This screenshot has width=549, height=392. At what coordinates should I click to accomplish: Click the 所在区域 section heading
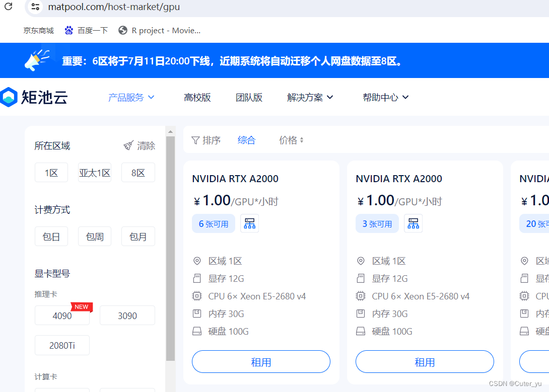[x=52, y=145]
